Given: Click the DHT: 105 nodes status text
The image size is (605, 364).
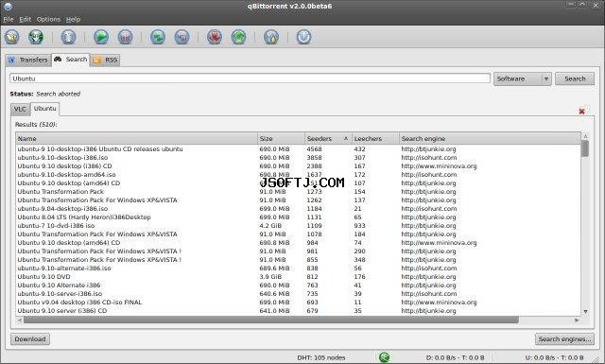Looking at the screenshot, I should coord(321,357).
